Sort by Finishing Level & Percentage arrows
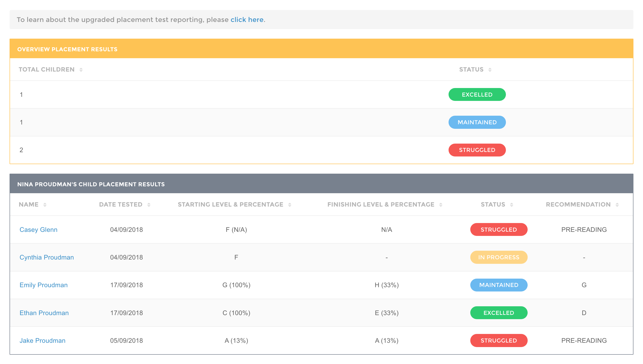The image size is (643, 364). tap(440, 205)
